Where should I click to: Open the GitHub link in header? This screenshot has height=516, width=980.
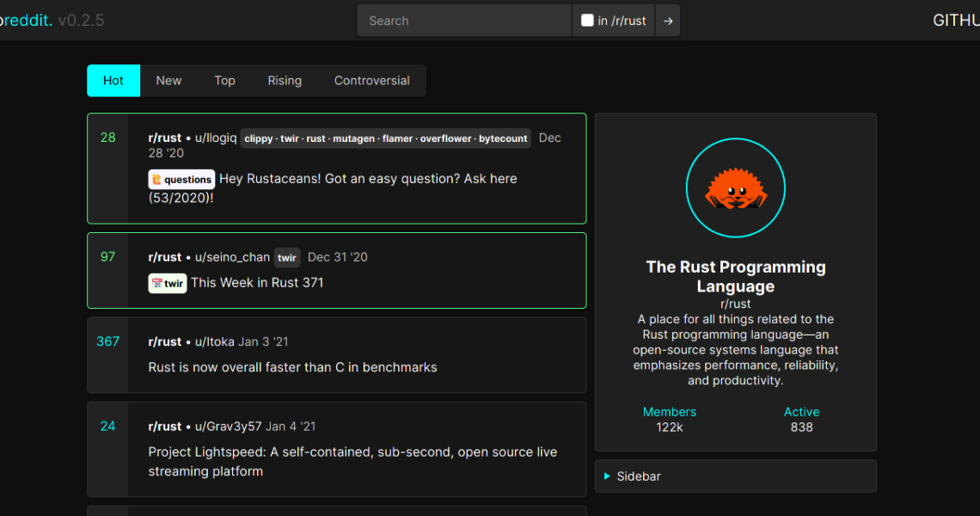[x=955, y=21]
